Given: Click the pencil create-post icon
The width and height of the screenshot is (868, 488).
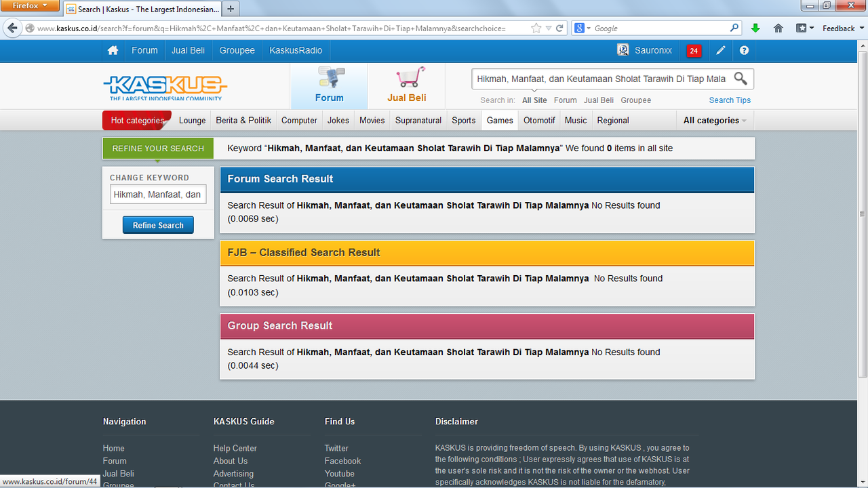Looking at the screenshot, I should point(721,50).
